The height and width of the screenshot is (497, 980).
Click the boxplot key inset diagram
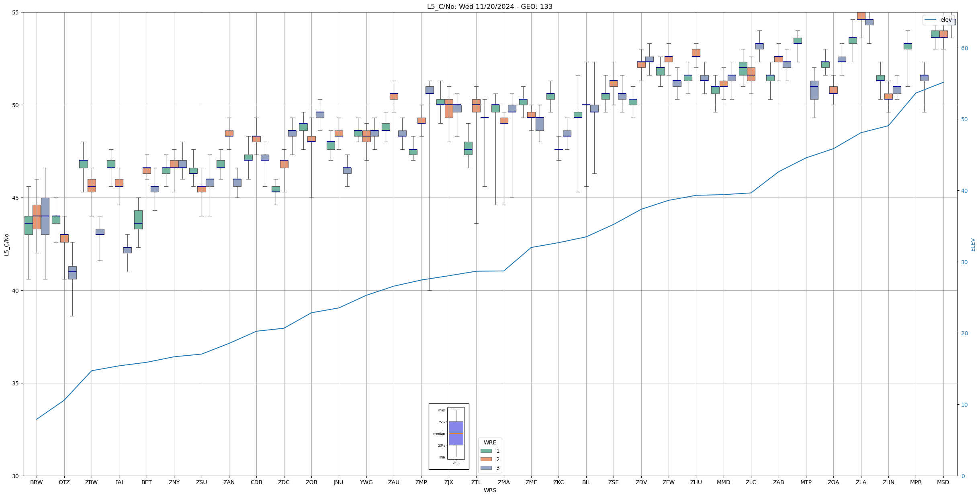448,436
